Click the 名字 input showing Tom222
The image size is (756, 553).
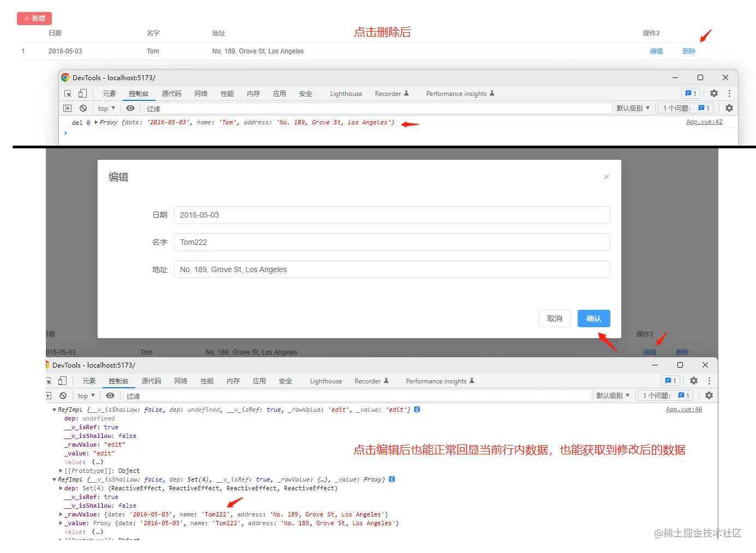pyautogui.click(x=392, y=242)
